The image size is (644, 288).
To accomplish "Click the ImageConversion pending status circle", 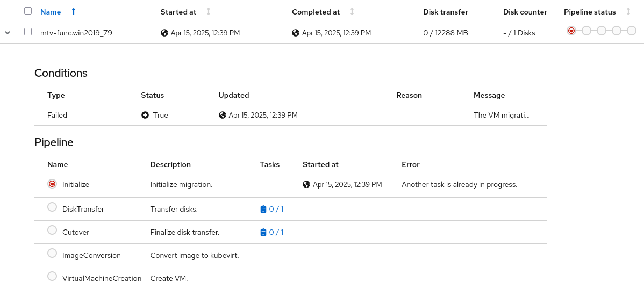I will tap(52, 253).
